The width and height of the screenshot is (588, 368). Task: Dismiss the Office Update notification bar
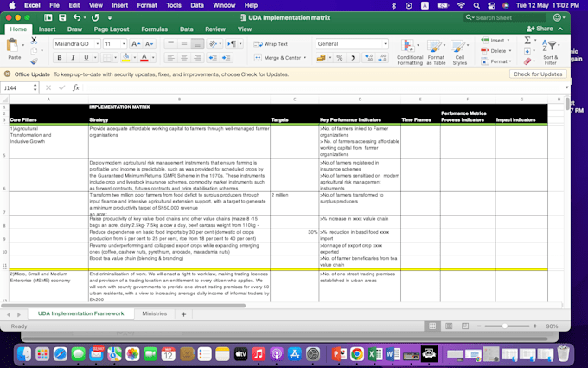(x=7, y=74)
